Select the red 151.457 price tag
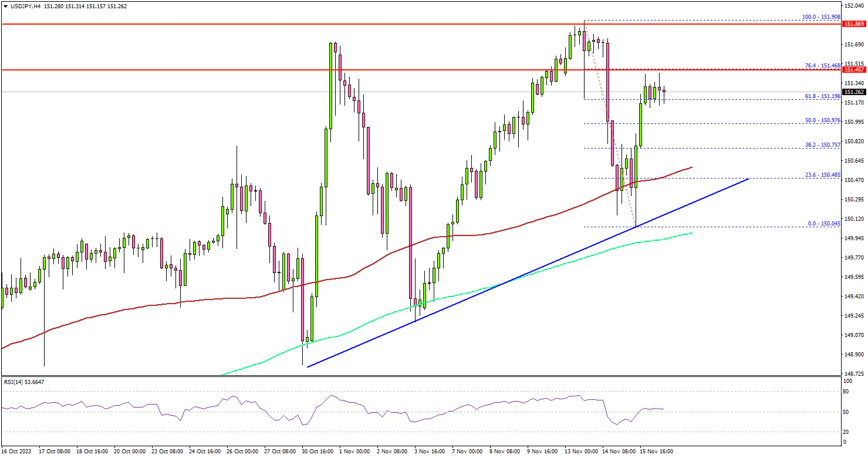 pyautogui.click(x=853, y=70)
